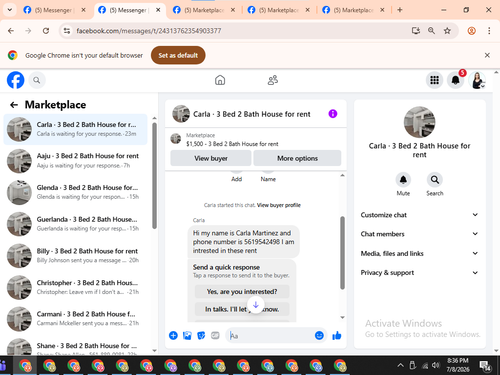Choose a GIF in composer

[x=215, y=335]
